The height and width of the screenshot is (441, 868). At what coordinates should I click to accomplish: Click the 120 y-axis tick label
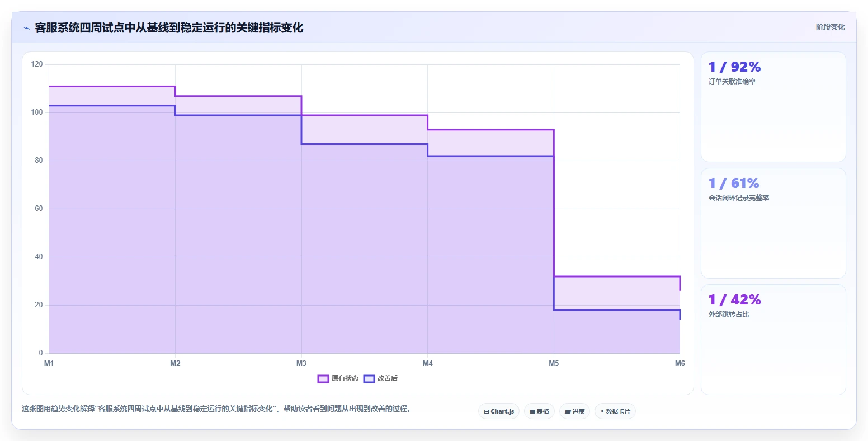37,64
